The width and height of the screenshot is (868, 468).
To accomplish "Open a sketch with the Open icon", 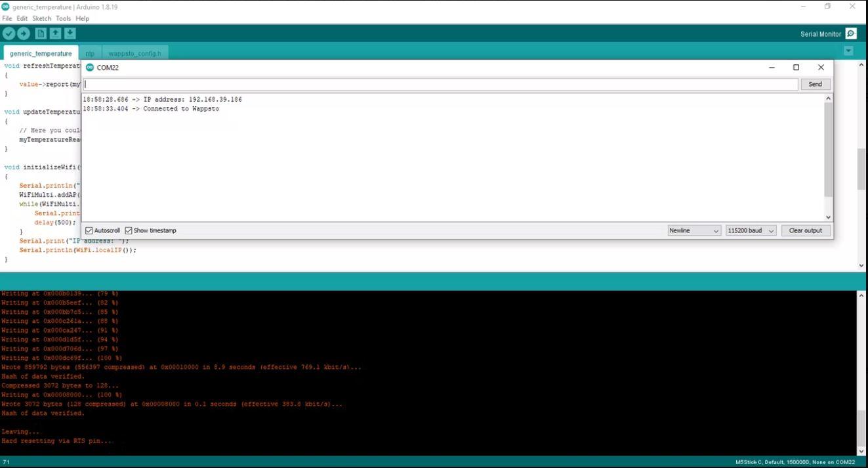I will point(55,33).
